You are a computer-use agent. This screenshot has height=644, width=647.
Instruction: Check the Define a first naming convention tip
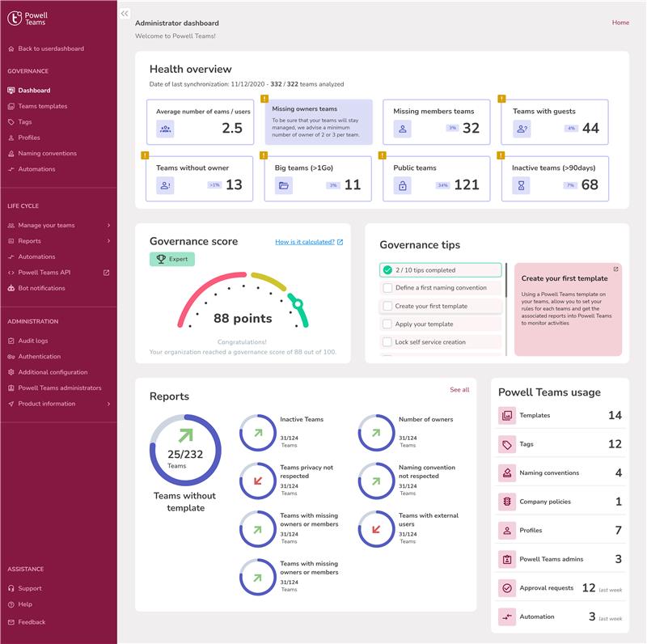(x=388, y=286)
